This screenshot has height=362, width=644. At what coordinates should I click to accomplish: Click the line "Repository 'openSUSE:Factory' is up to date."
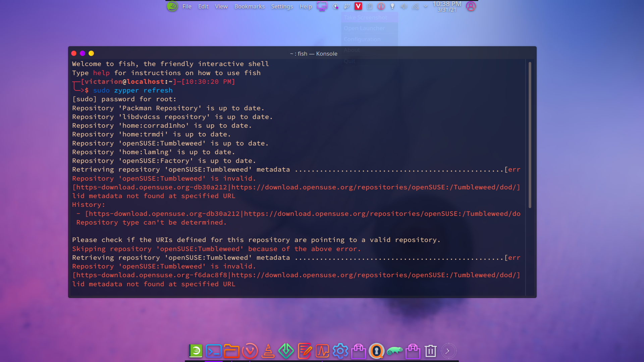pos(164,161)
